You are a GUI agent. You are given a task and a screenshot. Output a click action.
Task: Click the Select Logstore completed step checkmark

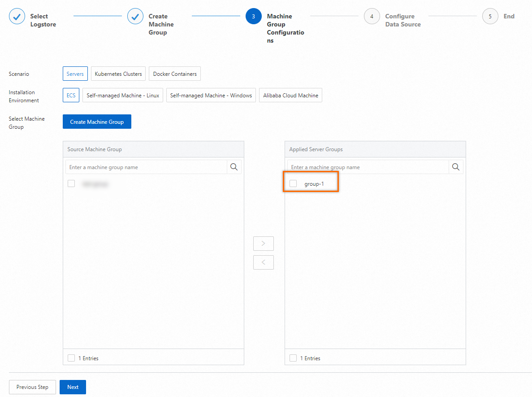17,16
